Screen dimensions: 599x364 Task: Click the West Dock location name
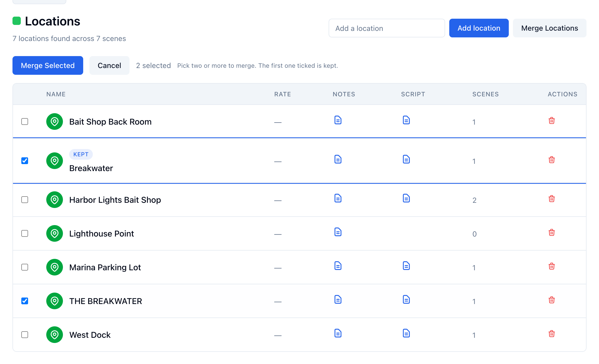[x=90, y=335]
